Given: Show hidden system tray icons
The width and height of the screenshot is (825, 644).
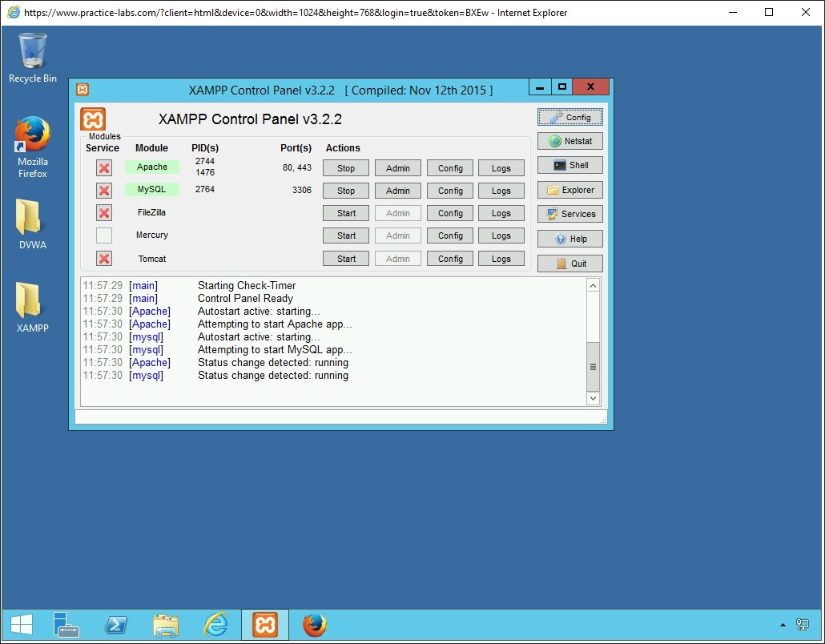Looking at the screenshot, I should click(783, 625).
